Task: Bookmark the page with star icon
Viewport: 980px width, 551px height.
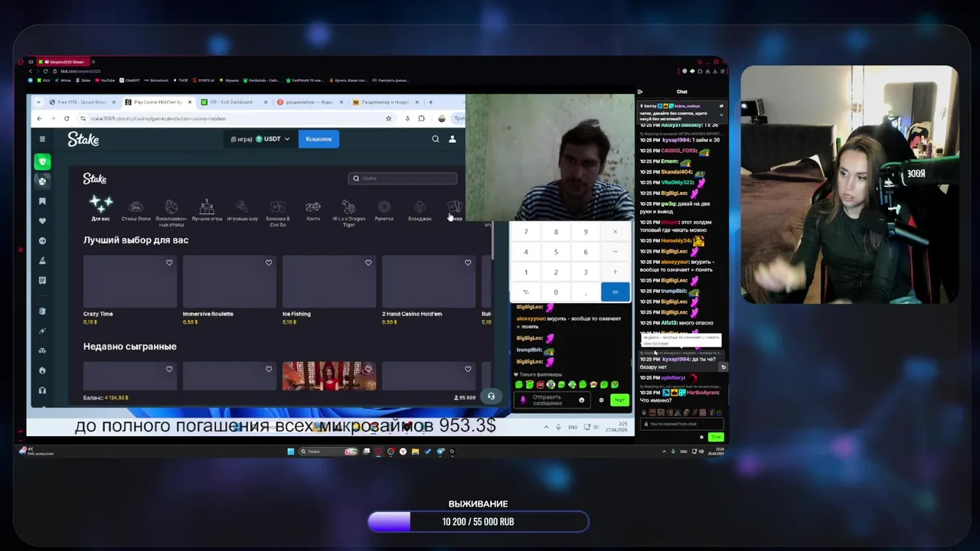Action: 388,119
